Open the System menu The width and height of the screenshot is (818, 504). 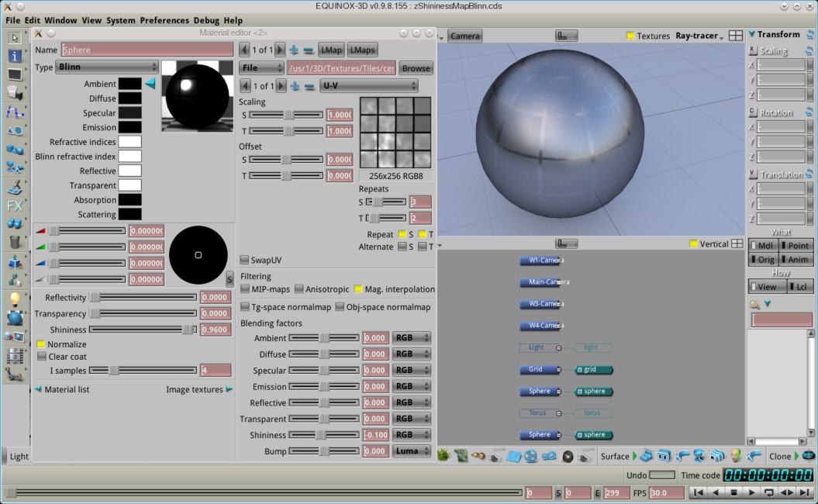pyautogui.click(x=120, y=20)
